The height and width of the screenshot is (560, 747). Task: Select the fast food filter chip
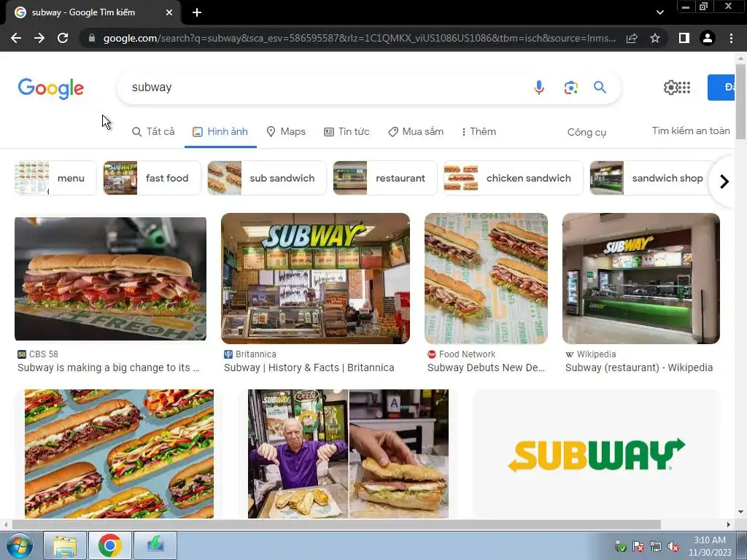tap(152, 178)
